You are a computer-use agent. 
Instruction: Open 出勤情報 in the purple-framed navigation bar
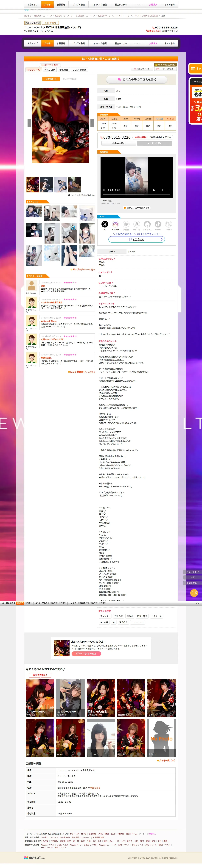[x=61, y=43]
